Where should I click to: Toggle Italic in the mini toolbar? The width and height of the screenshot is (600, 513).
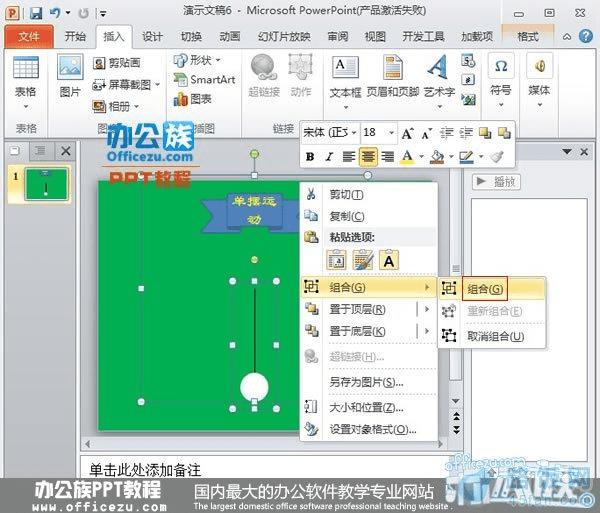[329, 157]
